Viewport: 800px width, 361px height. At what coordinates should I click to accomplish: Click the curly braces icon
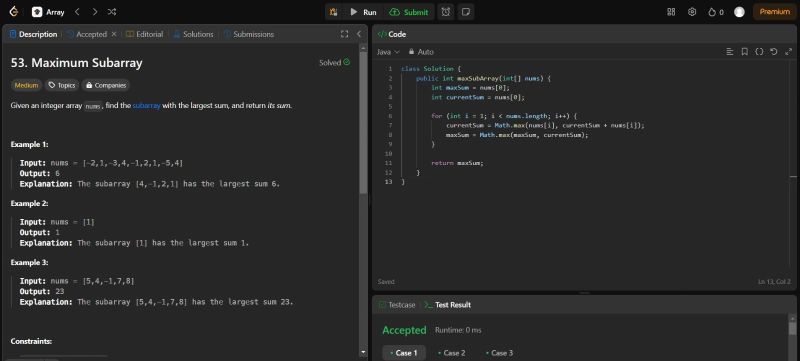click(759, 51)
